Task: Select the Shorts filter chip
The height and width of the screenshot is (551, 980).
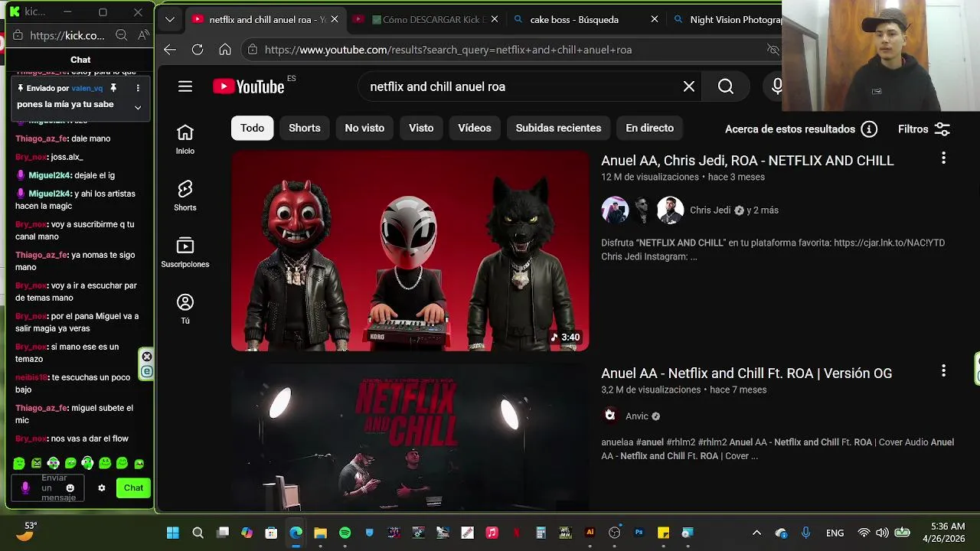Action: (x=305, y=128)
